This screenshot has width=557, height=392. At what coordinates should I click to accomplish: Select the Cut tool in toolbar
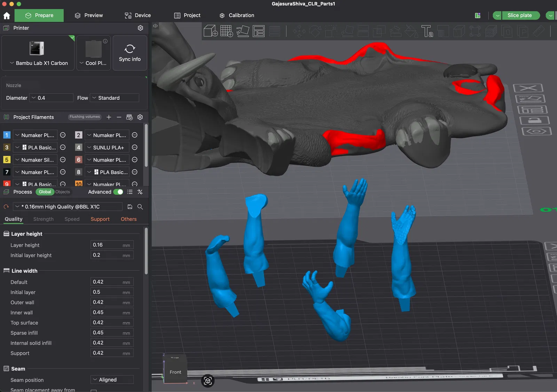pos(363,31)
